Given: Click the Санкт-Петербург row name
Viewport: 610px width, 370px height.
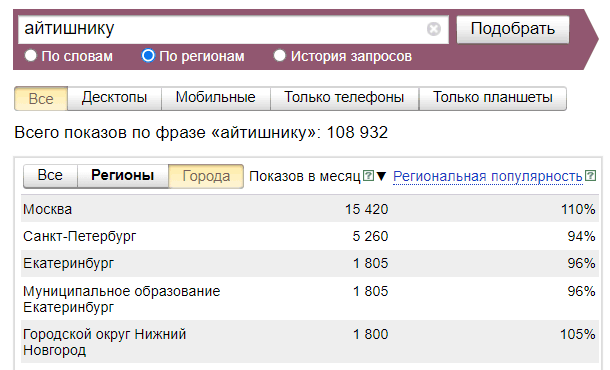Looking at the screenshot, I should point(79,236).
